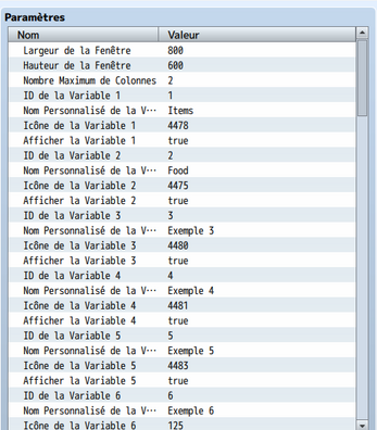The image size is (377, 430).
Task: Select Icône de la Variable 1 row
Action: point(182,125)
